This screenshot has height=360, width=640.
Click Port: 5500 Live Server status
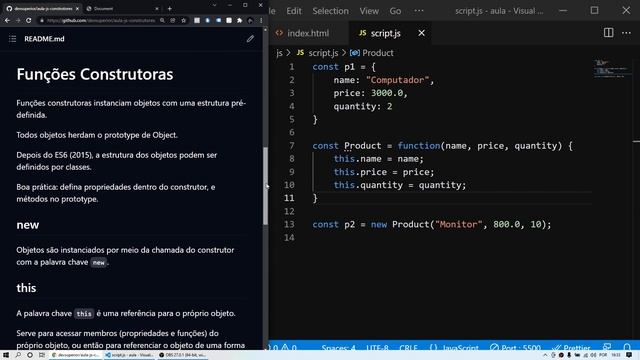pyautogui.click(x=516, y=348)
